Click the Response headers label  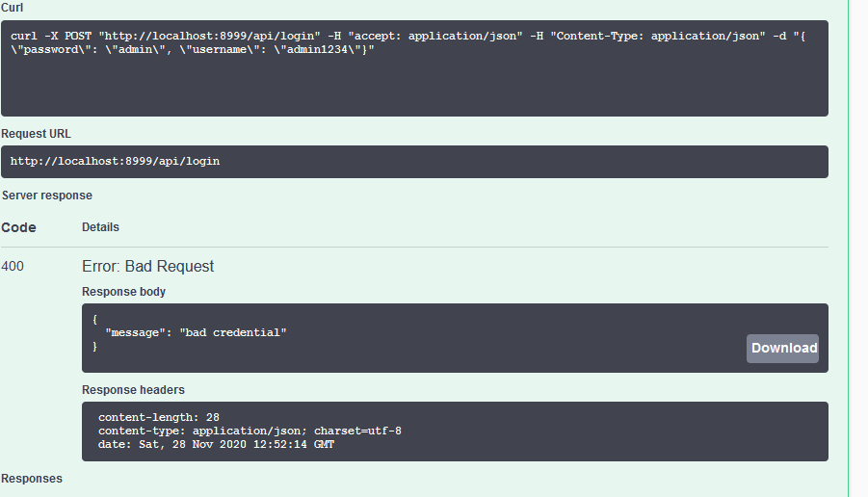[133, 390]
